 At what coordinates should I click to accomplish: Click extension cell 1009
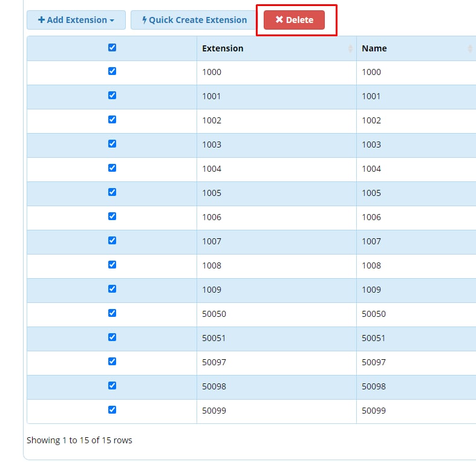[276, 290]
